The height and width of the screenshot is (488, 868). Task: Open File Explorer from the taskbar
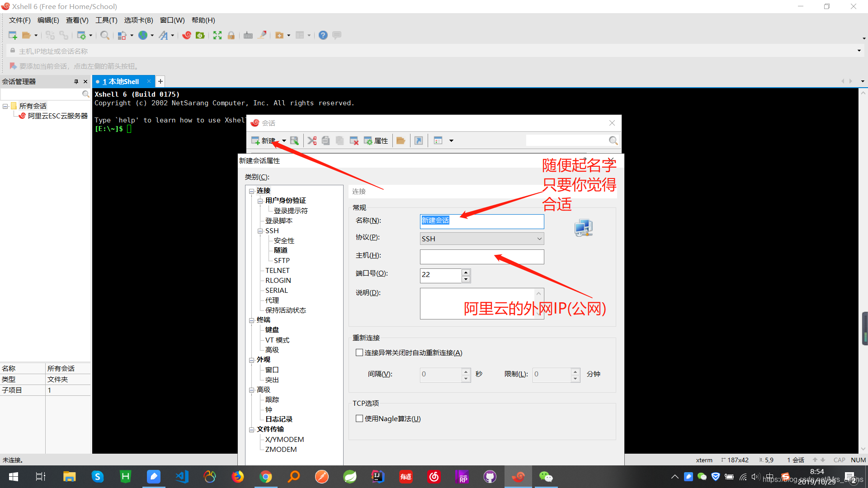pyautogui.click(x=69, y=477)
